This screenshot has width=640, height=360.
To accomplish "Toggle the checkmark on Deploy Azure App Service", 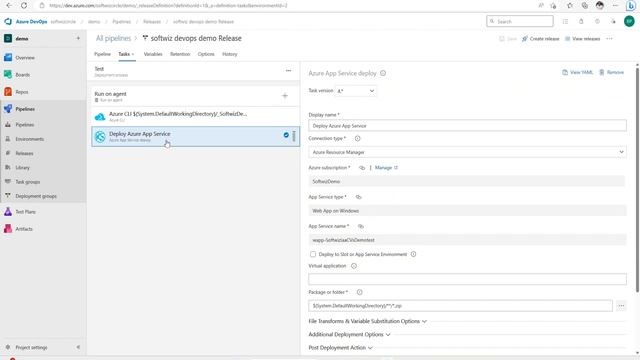I will [x=286, y=135].
